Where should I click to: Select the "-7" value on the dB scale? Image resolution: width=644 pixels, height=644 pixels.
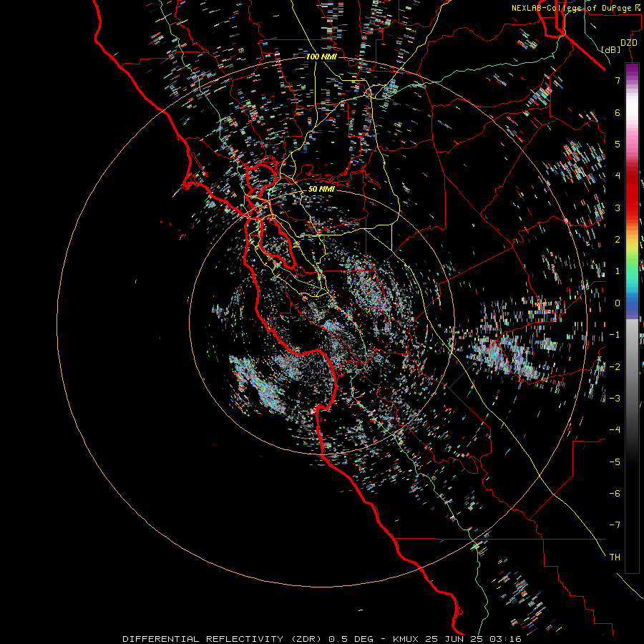coord(615,525)
